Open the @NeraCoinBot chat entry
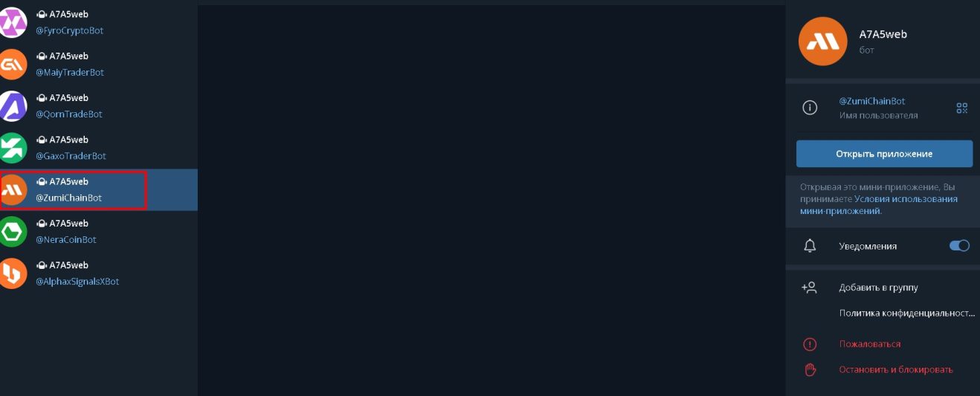The height and width of the screenshot is (396, 980). [x=99, y=231]
